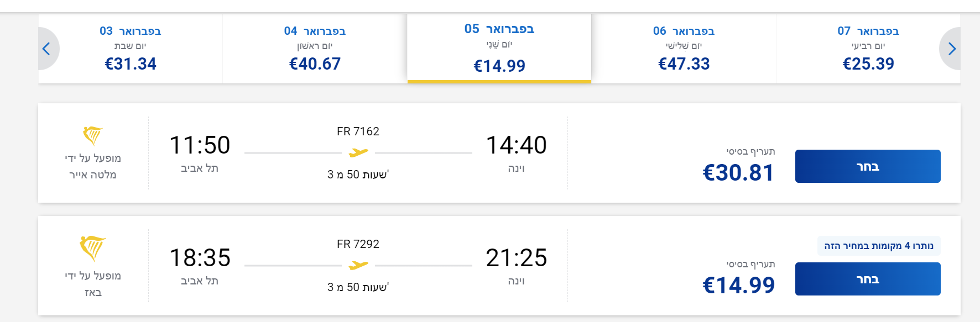The height and width of the screenshot is (322, 980).
Task: Click the €14.99 basic fare price on the flight card
Action: pos(738,286)
